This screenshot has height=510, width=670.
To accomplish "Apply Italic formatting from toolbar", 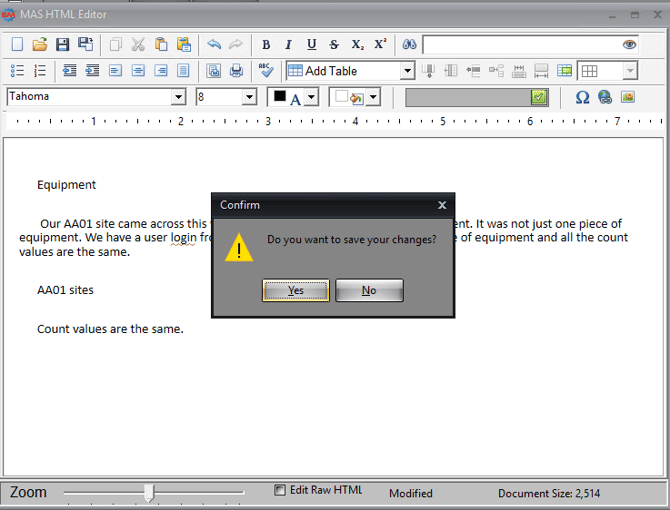I will [288, 44].
